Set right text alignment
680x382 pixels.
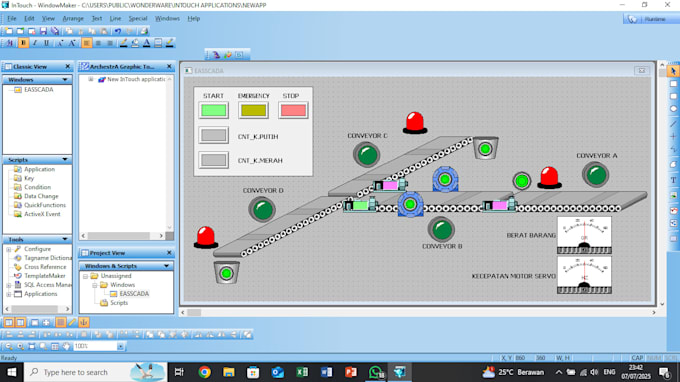[110, 43]
